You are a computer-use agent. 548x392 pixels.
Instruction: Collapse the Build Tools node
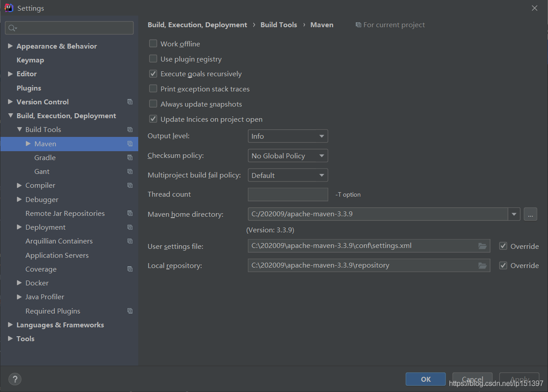click(x=19, y=129)
